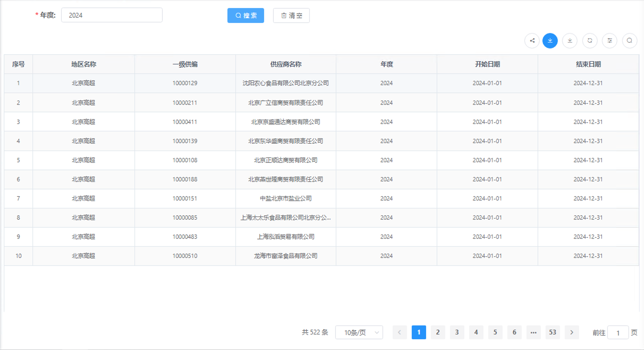
Task: Click the 前往 page number input field
Action: (x=618, y=332)
